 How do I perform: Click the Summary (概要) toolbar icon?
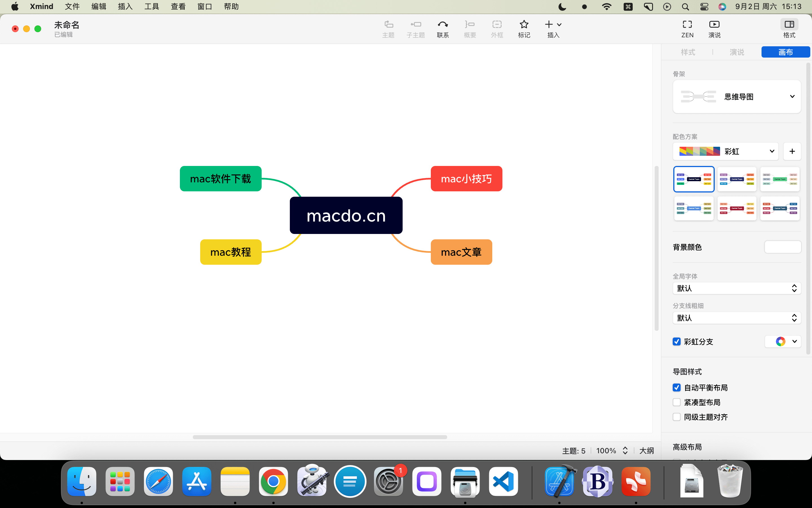tap(470, 25)
